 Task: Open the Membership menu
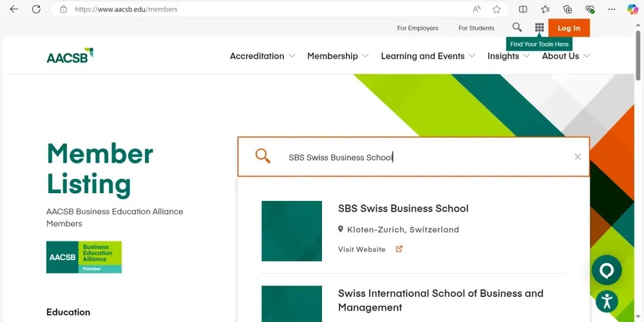tap(333, 56)
